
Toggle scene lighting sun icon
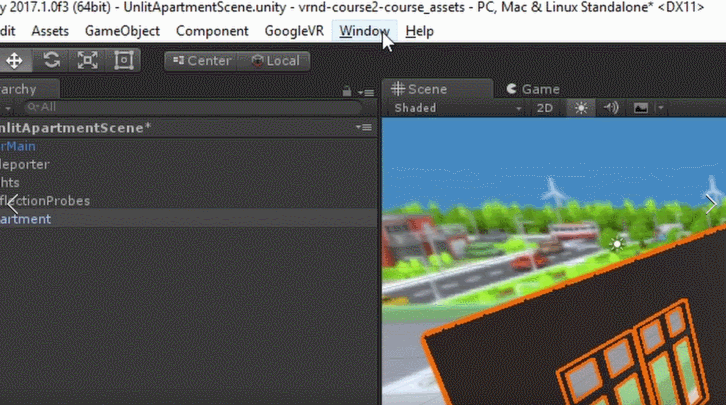pos(579,108)
